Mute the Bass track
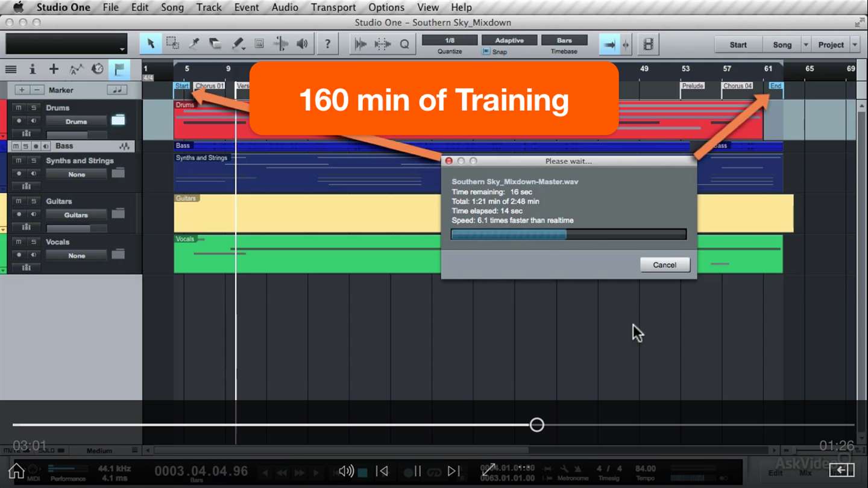Viewport: 868px width, 488px height. click(x=16, y=146)
